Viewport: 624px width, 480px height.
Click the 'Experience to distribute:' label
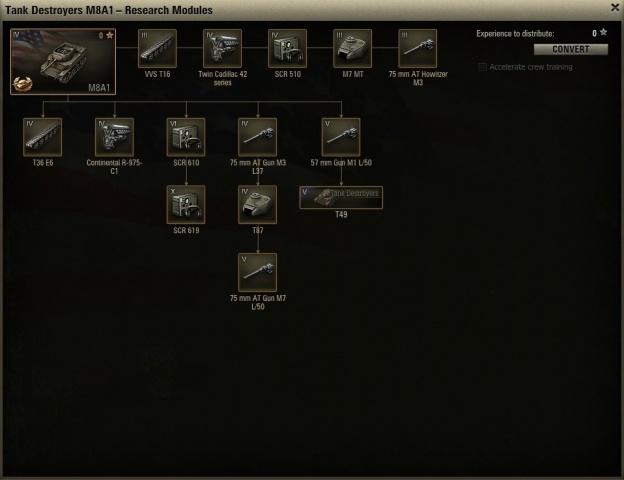click(x=515, y=33)
